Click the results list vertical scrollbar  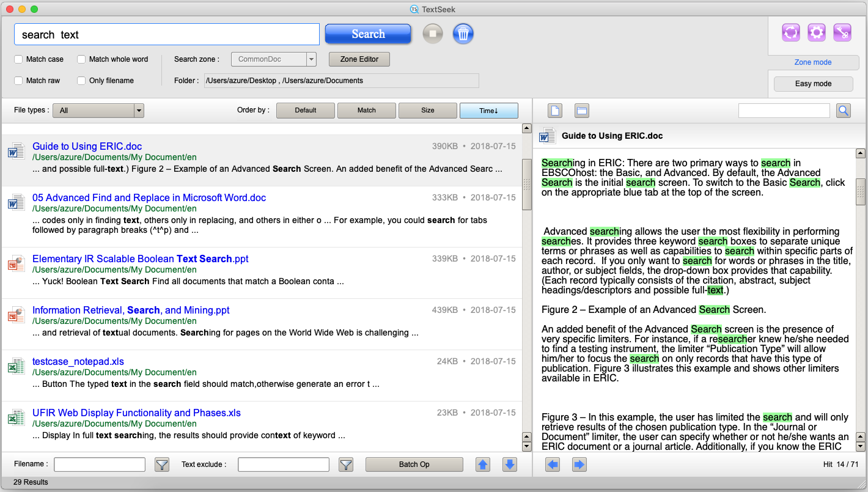[526, 183]
